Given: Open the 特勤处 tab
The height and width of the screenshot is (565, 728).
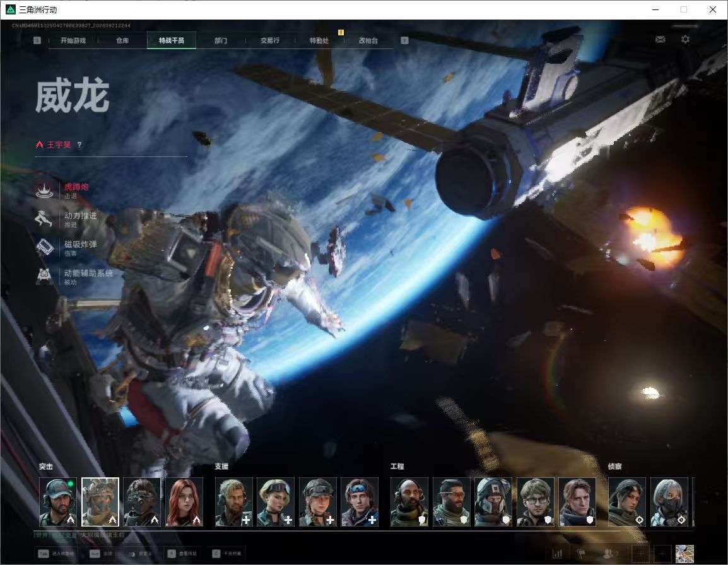Looking at the screenshot, I should click(319, 40).
